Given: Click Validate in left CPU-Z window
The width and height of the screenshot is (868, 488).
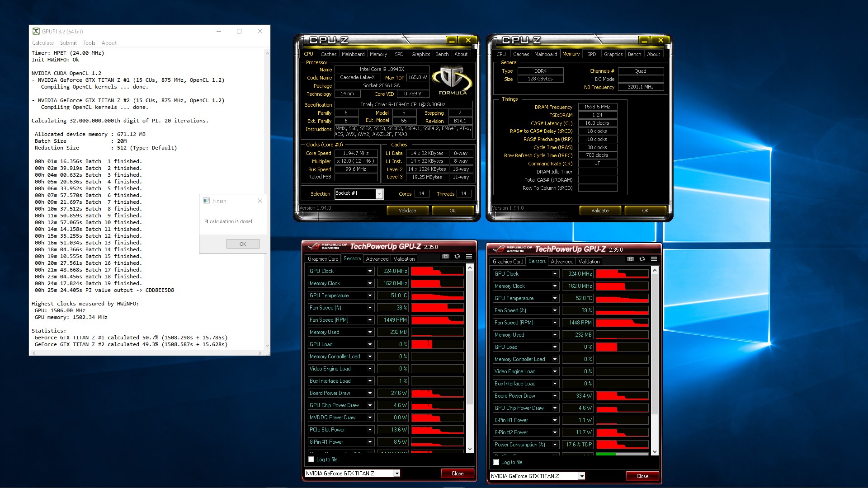Looking at the screenshot, I should [x=407, y=211].
